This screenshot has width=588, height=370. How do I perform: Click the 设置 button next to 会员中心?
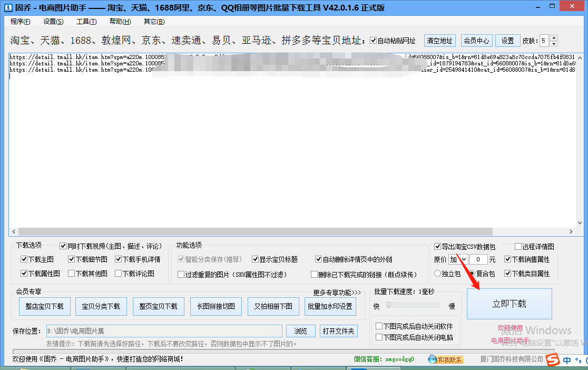(508, 41)
